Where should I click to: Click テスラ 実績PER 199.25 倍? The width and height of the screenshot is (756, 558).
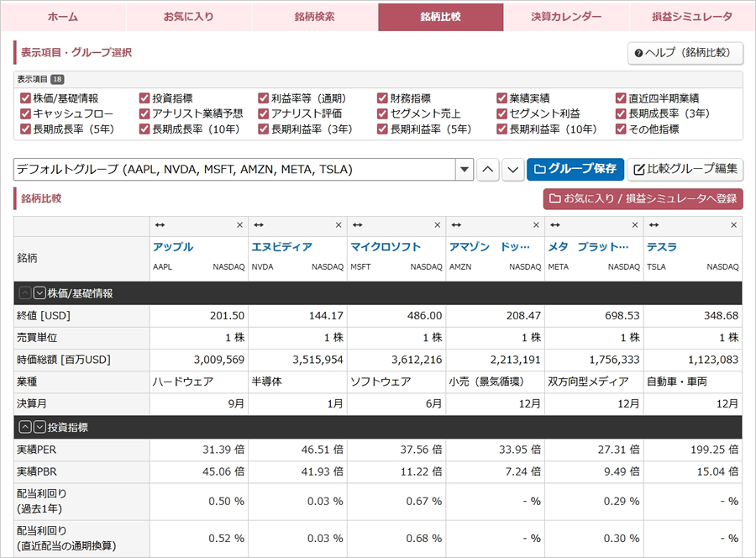715,450
